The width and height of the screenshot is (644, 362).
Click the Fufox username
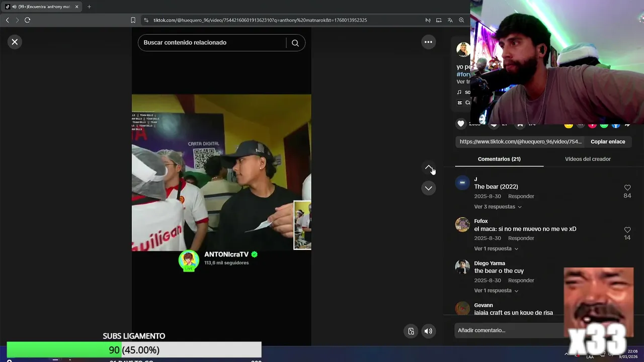(481, 221)
